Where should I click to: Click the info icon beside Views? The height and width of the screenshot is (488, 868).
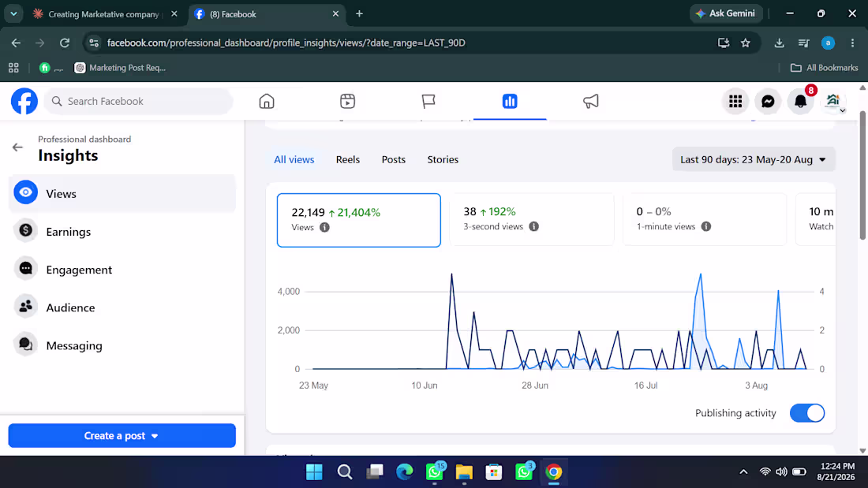324,227
